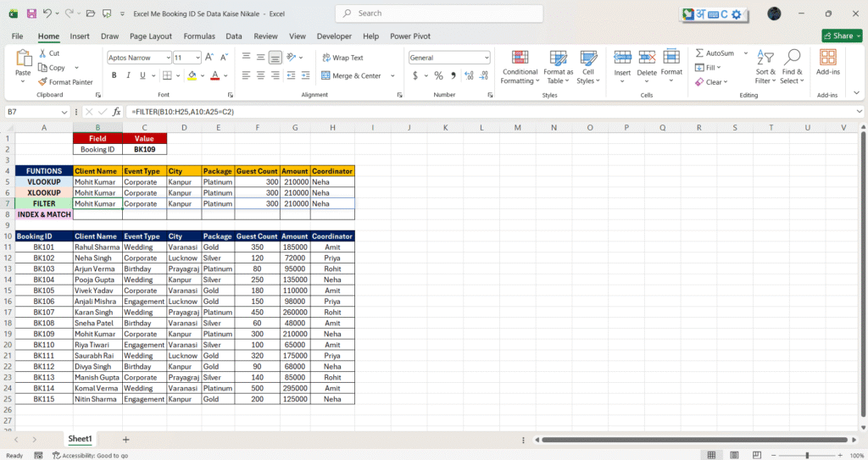Click the Share button
The height and width of the screenshot is (460, 868).
(842, 36)
